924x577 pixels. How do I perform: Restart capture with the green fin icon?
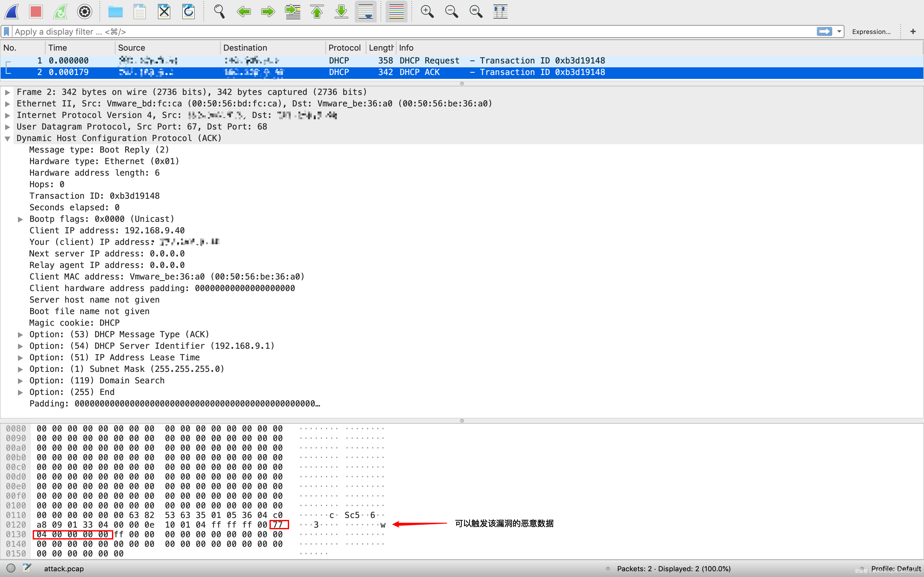click(60, 12)
